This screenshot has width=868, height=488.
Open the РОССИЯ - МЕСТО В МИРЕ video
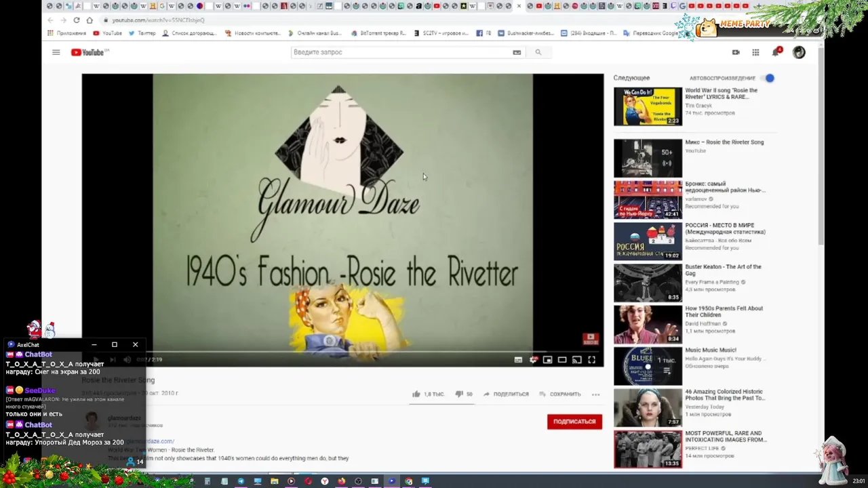coord(725,228)
